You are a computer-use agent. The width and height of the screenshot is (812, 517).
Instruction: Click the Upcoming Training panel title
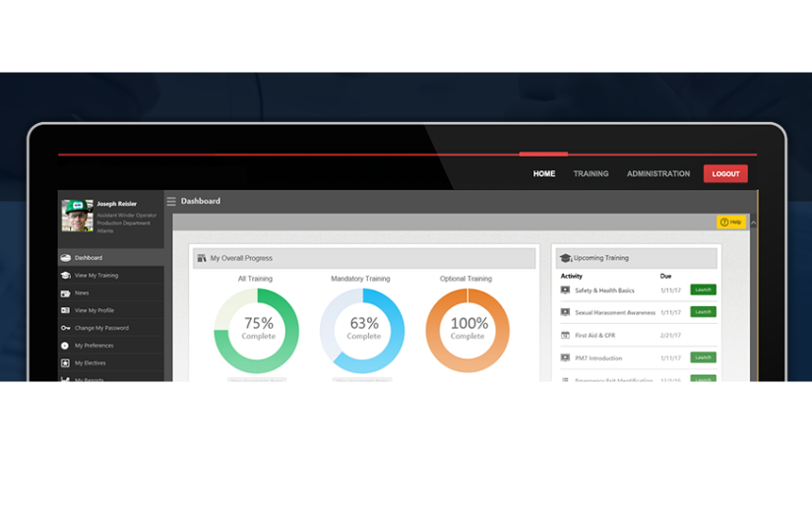(x=600, y=258)
